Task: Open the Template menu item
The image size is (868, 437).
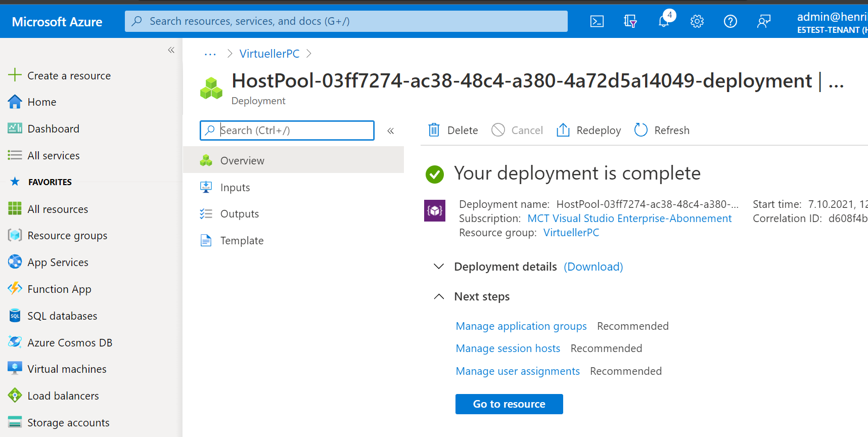Action: [x=242, y=241]
